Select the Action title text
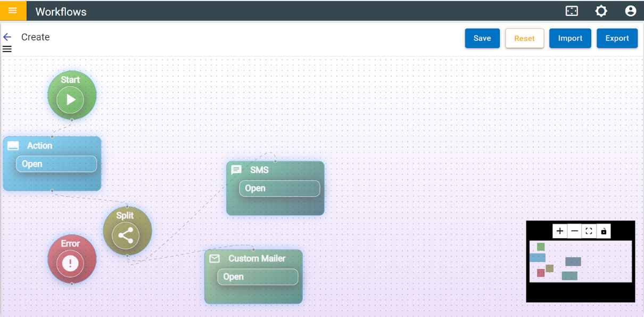 tap(40, 145)
